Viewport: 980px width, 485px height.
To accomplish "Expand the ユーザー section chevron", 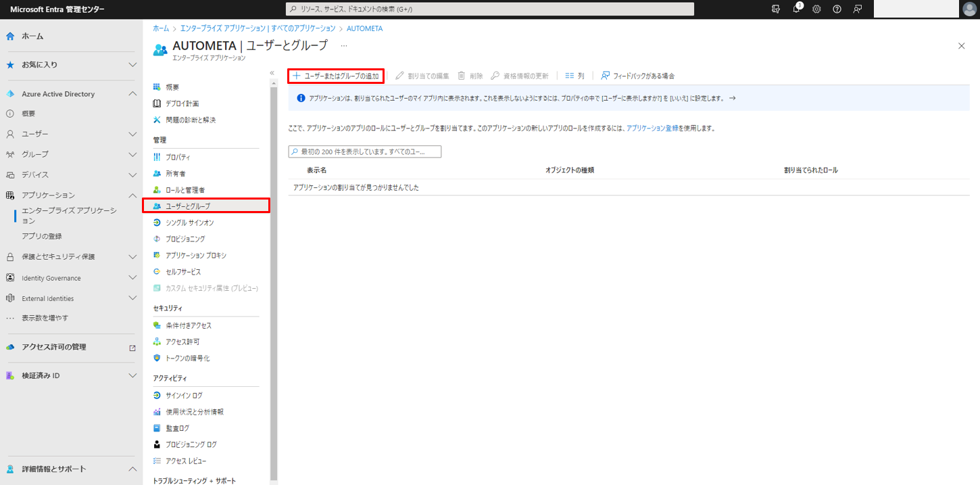I will point(132,134).
